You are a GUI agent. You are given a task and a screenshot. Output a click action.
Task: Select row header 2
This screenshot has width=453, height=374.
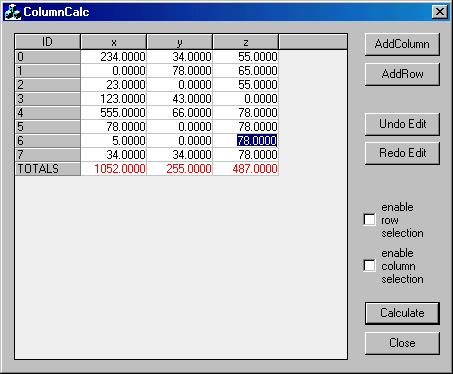48,85
